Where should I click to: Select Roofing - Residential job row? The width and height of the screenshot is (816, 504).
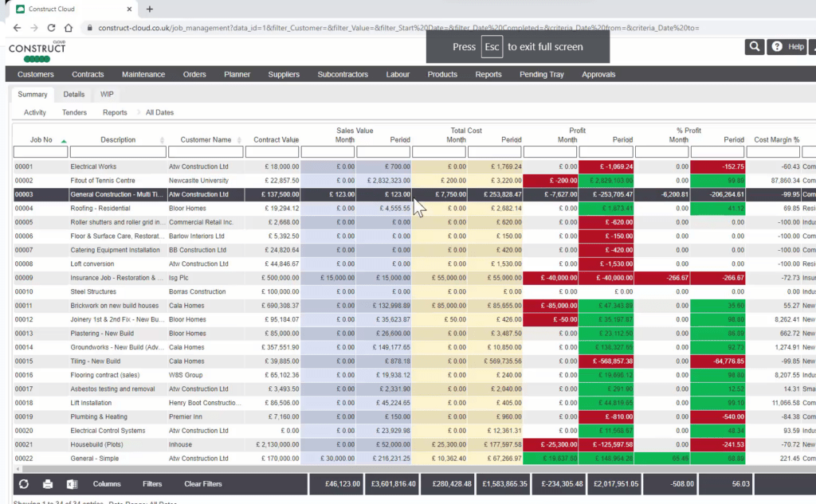(414, 208)
